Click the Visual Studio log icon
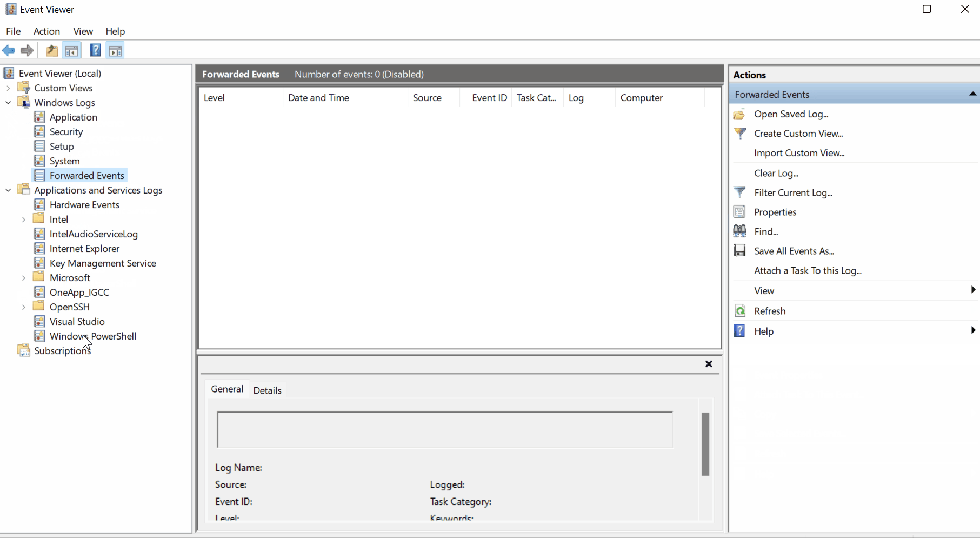Screen dimensions: 980x538 (39, 321)
